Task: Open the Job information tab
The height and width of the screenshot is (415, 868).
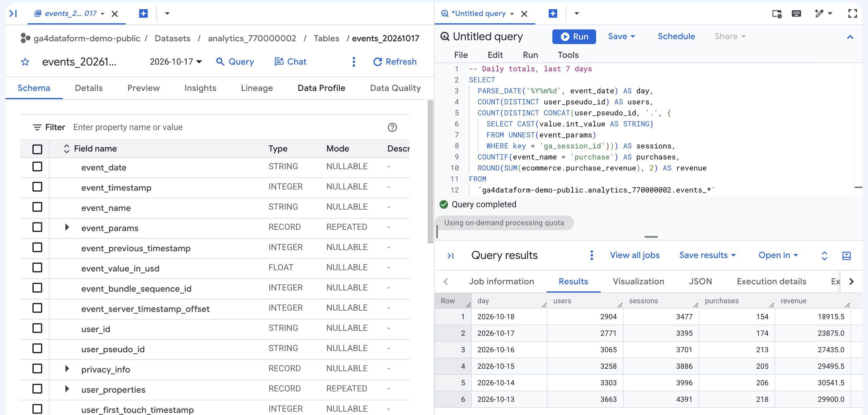Action: click(x=501, y=282)
